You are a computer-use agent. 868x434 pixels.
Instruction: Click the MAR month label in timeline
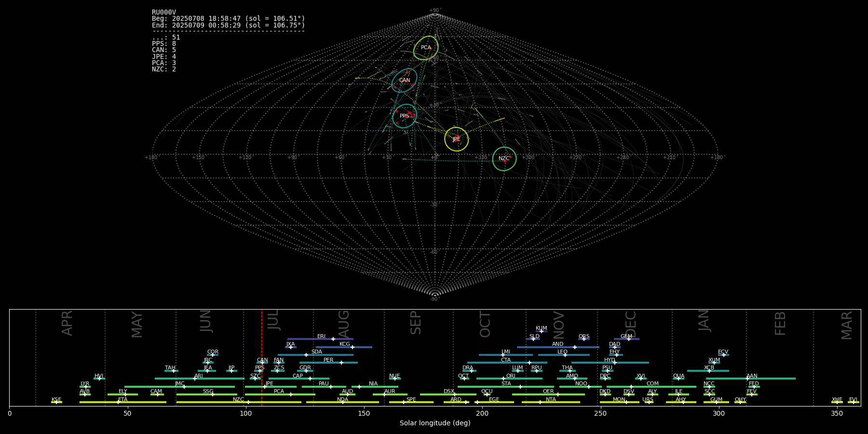pyautogui.click(x=847, y=325)
